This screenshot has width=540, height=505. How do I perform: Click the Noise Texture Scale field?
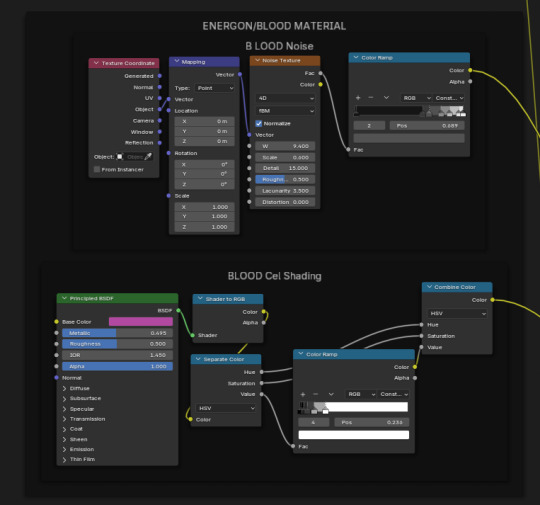[x=285, y=157]
